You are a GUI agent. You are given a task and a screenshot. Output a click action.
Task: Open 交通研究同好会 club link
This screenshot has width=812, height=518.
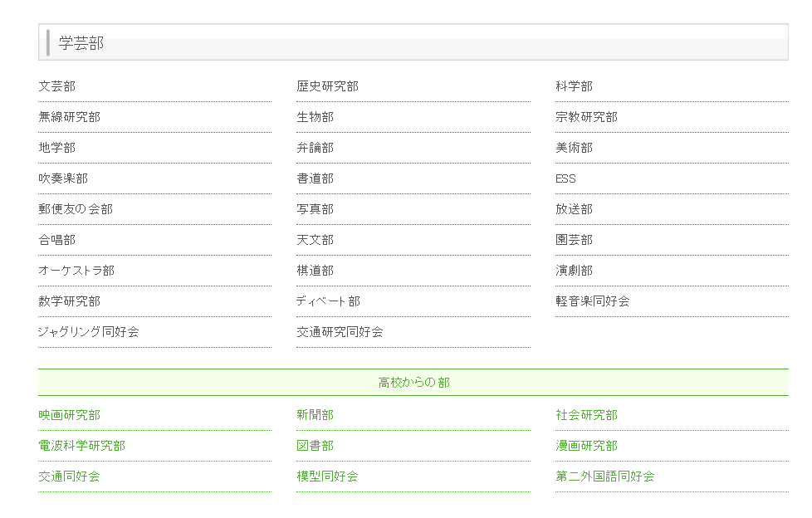[x=340, y=331]
